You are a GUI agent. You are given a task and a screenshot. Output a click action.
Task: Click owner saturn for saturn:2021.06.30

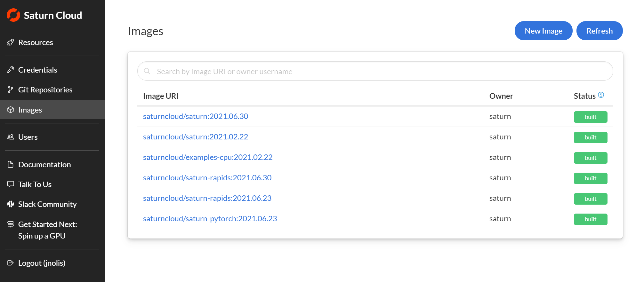500,116
